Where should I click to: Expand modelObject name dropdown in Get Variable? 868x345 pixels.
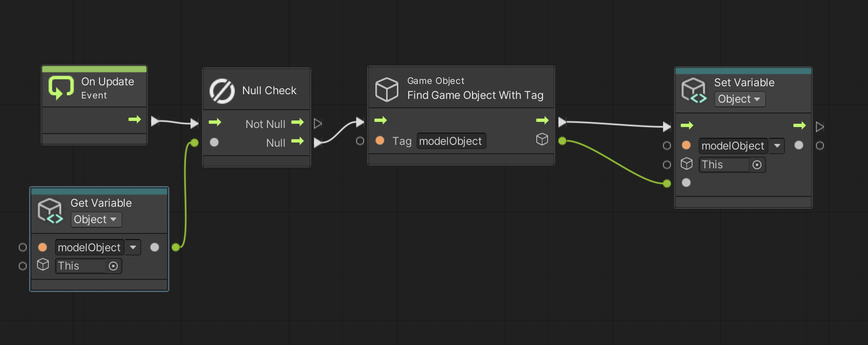(x=133, y=247)
